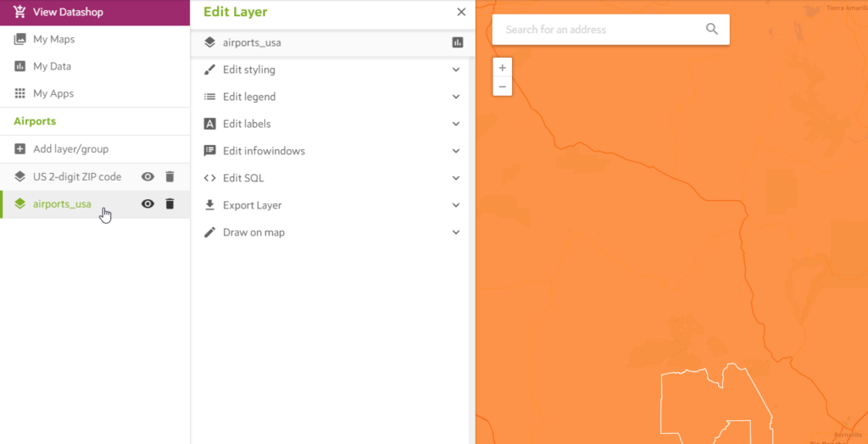The image size is (868, 444).
Task: Click the US 2-digit ZIP code layer icon
Action: pyautogui.click(x=20, y=176)
